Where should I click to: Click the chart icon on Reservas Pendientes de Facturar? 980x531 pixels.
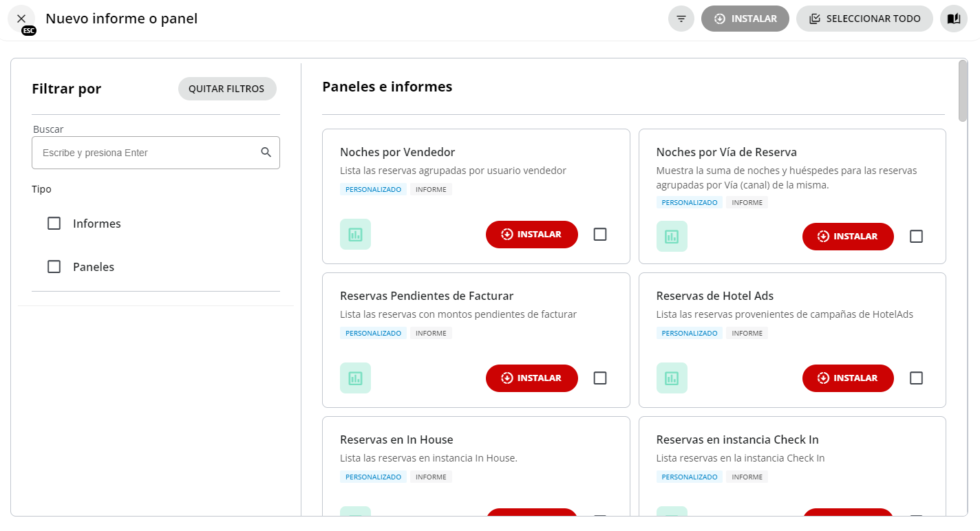tap(355, 378)
